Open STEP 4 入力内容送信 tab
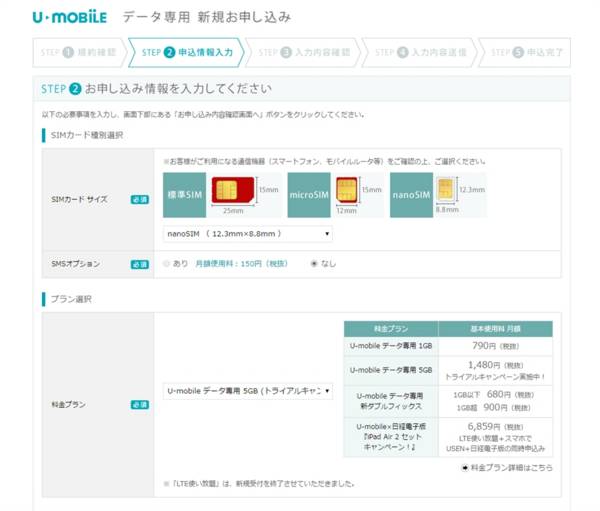Image resolution: width=600 pixels, height=511 pixels. coord(420,52)
